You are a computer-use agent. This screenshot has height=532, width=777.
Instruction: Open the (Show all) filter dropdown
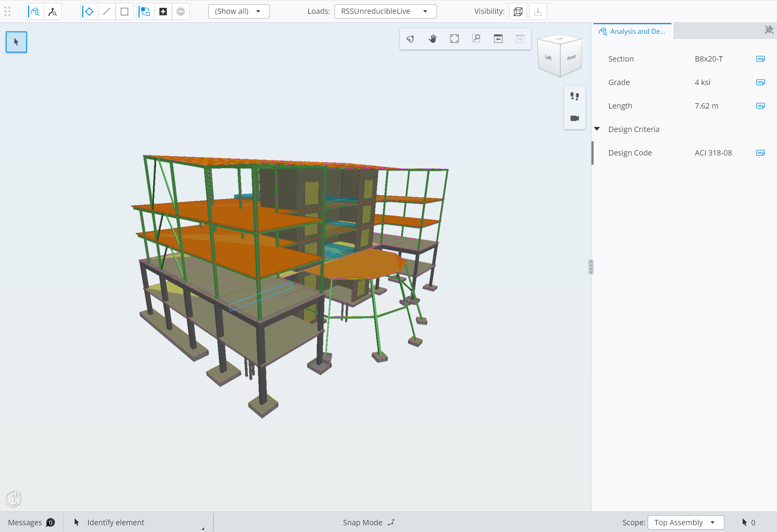[x=239, y=11]
